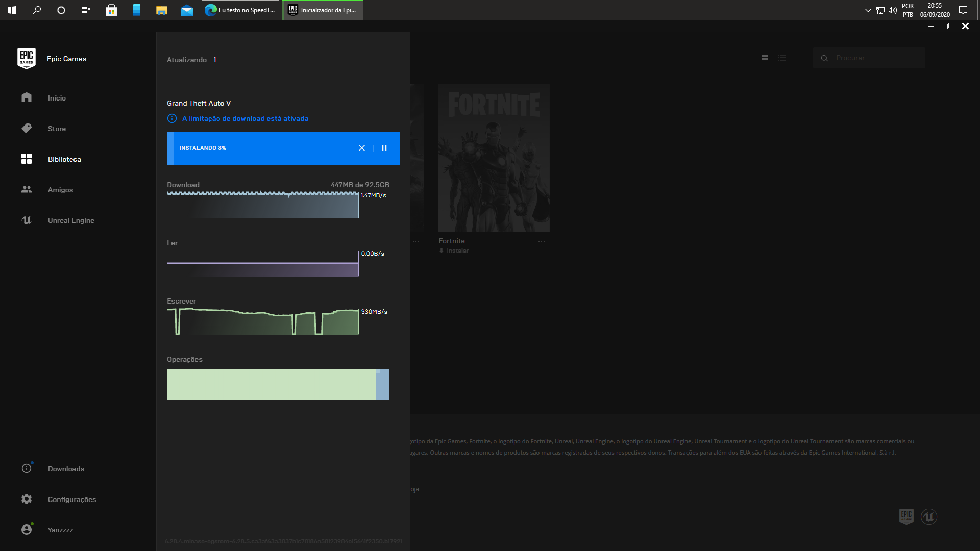
Task: Switch library to list view
Action: click(x=781, y=58)
